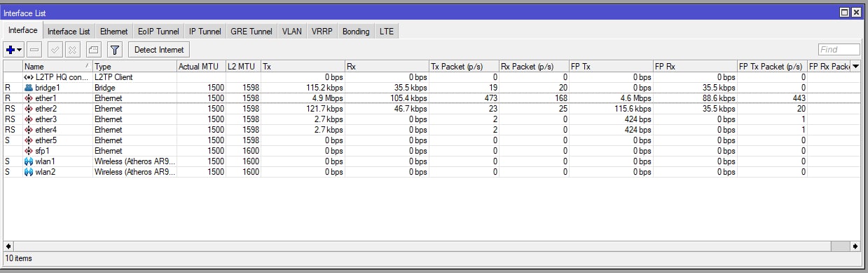Click the bridge1 interface icon
Viewport: 868px width, 273px height.
[x=29, y=88]
